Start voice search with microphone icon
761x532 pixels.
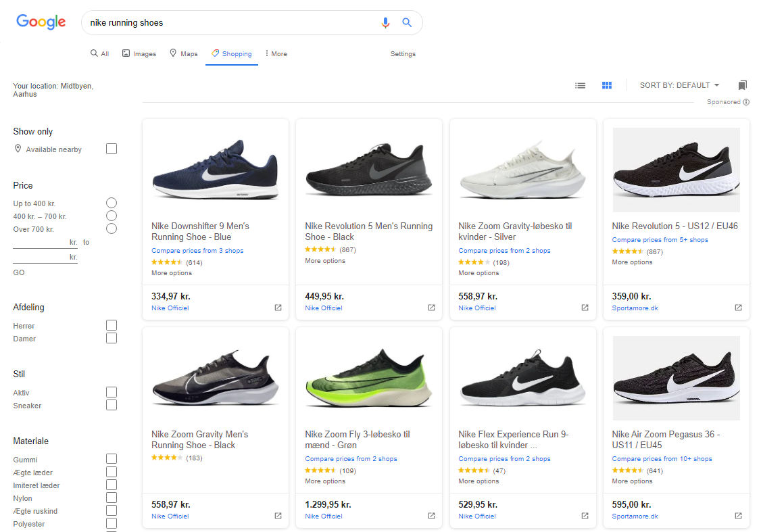coord(385,23)
